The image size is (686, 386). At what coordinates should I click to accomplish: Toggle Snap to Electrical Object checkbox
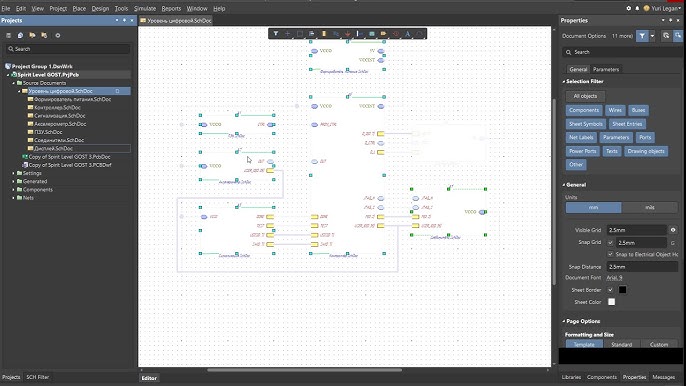coord(610,254)
